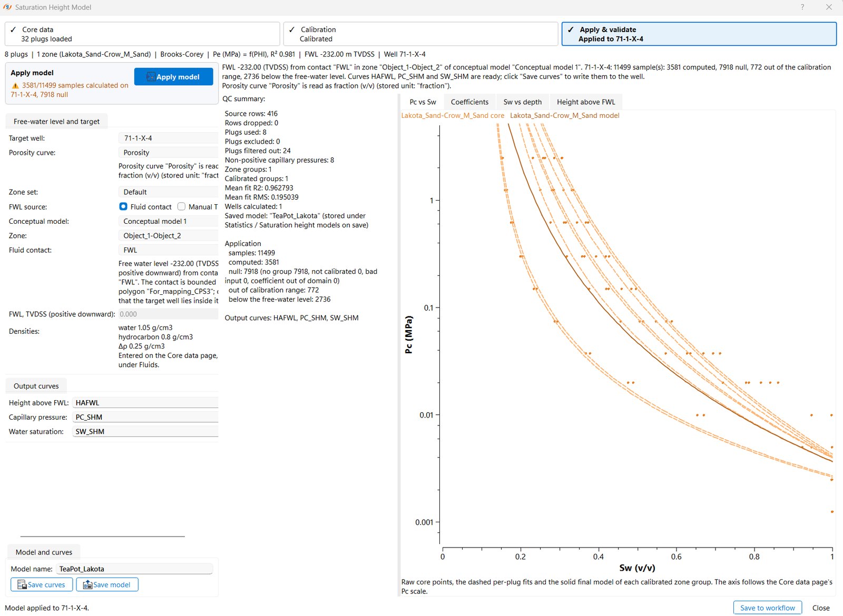The image size is (843, 616).
Task: Click the Water saturation field SW_SHM
Action: coord(145,432)
